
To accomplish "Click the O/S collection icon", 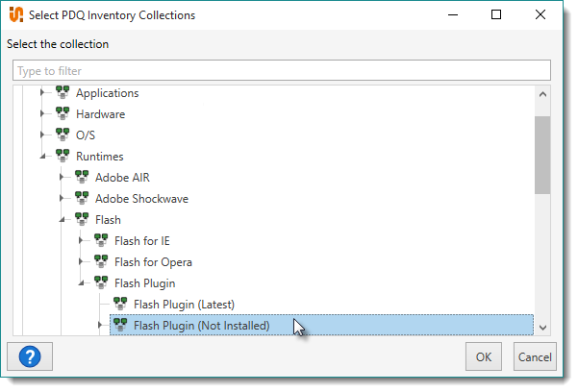I will click(x=63, y=135).
